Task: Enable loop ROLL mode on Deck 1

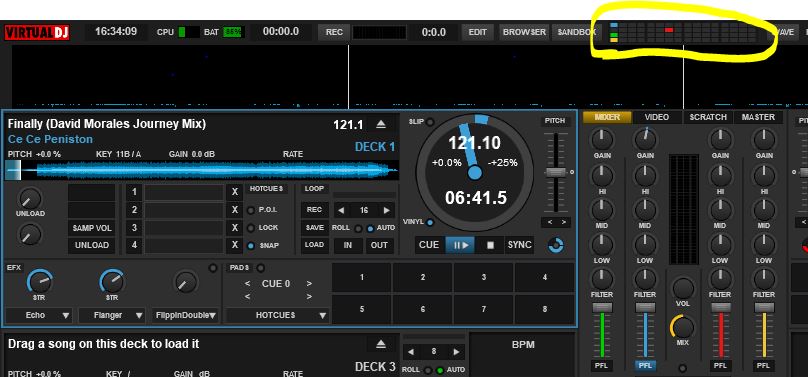Action: tap(358, 228)
